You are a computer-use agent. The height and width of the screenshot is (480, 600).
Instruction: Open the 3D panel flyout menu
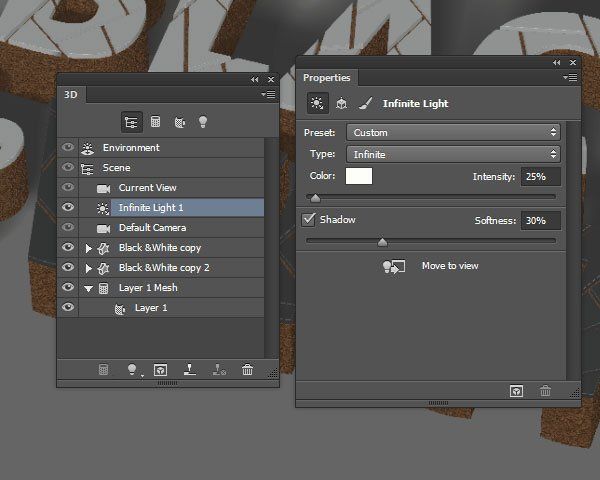point(268,94)
